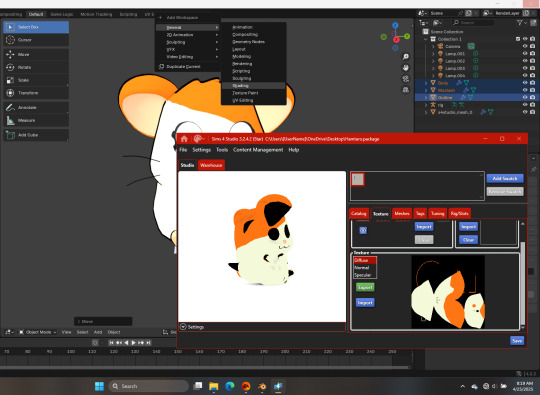Activate the Move tool in Blender toolbar

pos(36,54)
